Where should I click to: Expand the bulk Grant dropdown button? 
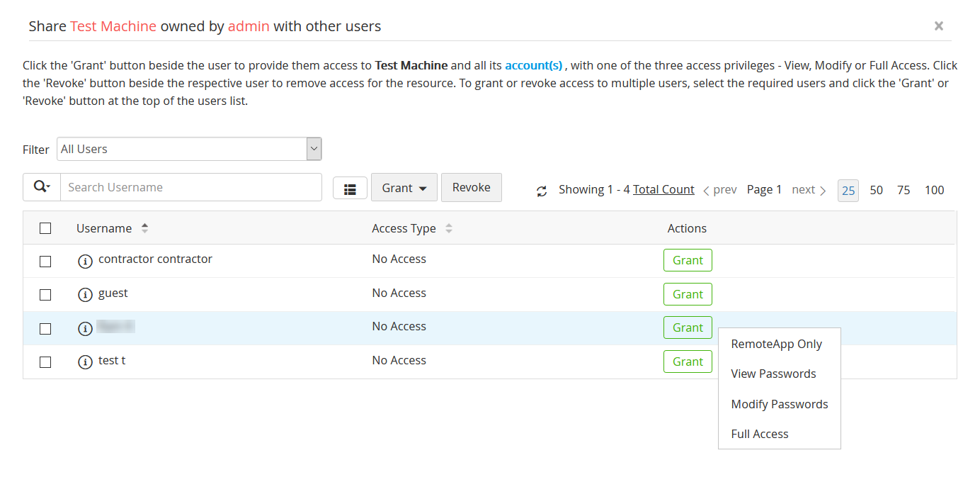(x=404, y=188)
